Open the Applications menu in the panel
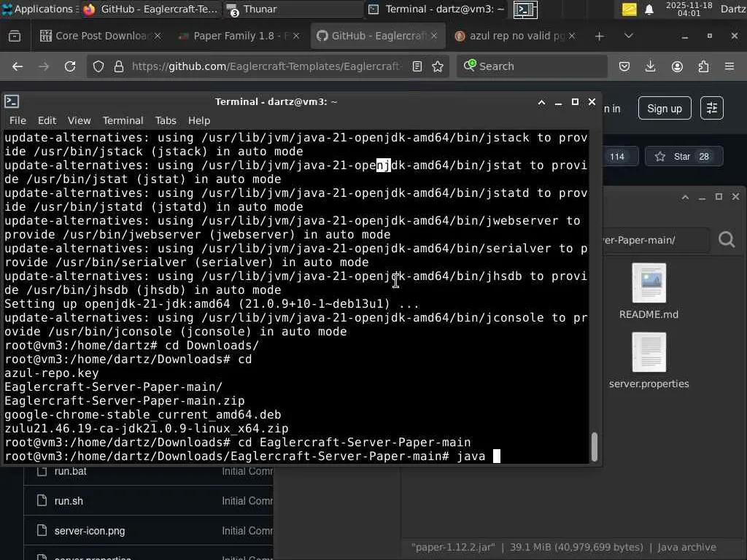Viewport: 747px width, 560px height. (39, 9)
